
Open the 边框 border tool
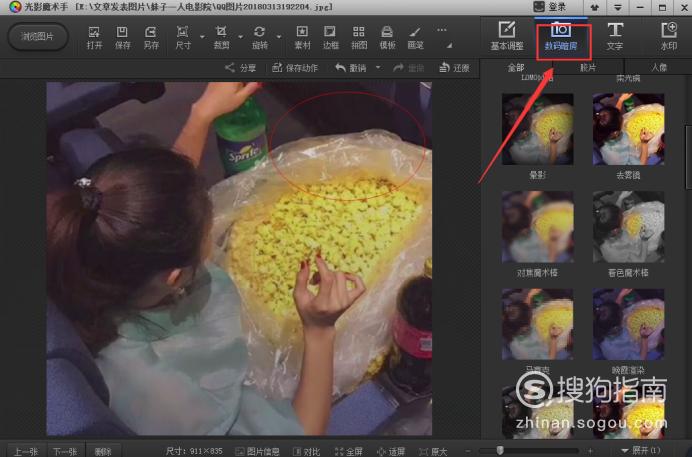(x=330, y=37)
